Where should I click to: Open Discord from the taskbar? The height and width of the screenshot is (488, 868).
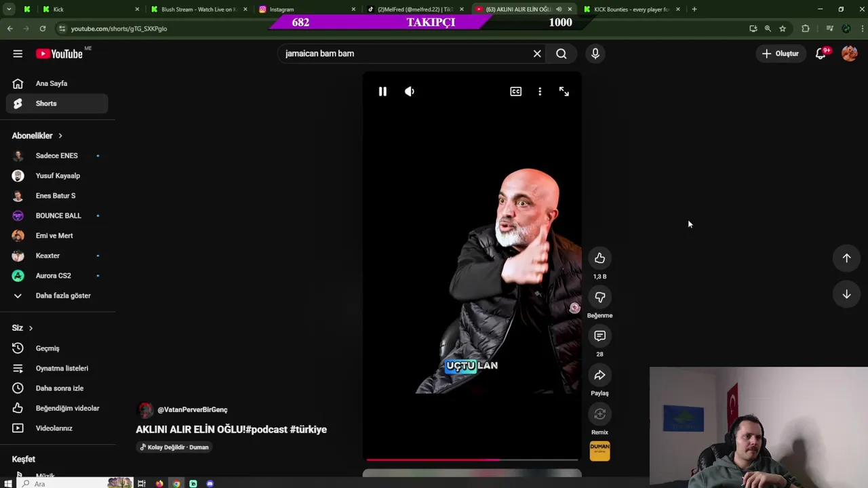coord(210,483)
